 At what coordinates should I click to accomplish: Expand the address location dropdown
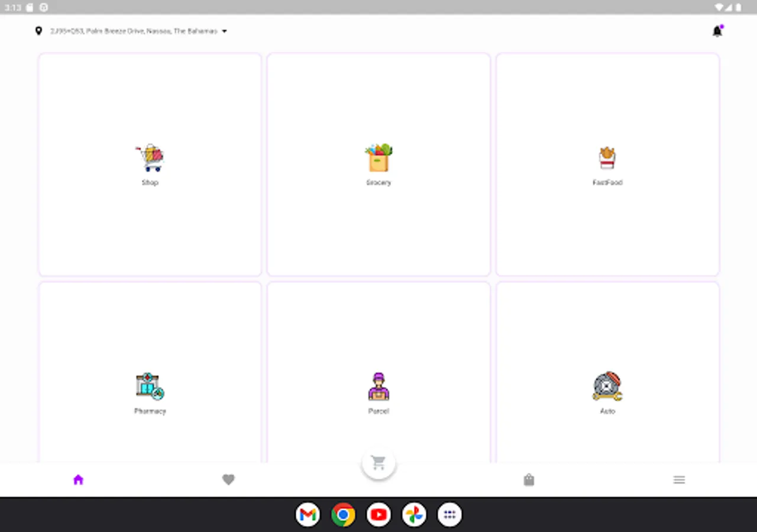(224, 31)
